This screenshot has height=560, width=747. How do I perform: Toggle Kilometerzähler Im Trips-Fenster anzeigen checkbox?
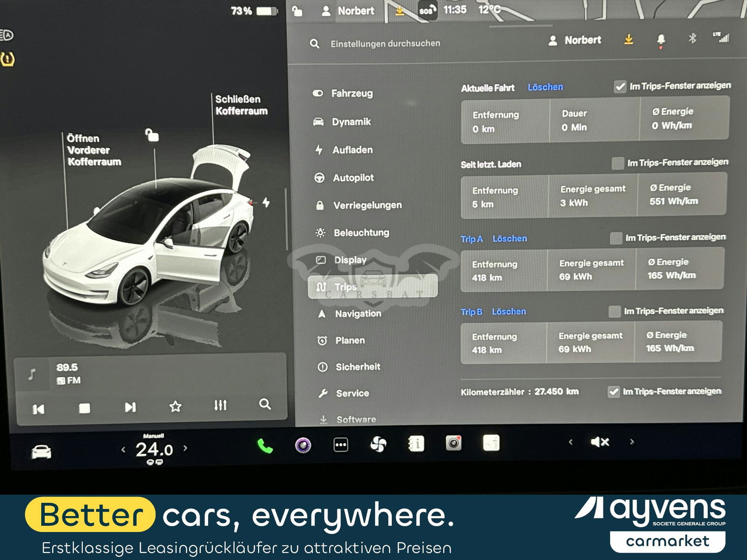[613, 392]
